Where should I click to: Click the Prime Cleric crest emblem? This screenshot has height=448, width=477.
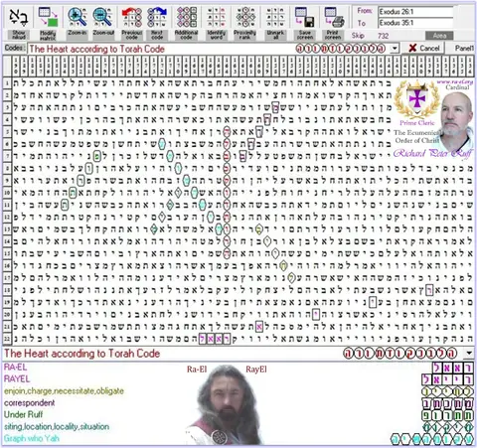coord(416,99)
